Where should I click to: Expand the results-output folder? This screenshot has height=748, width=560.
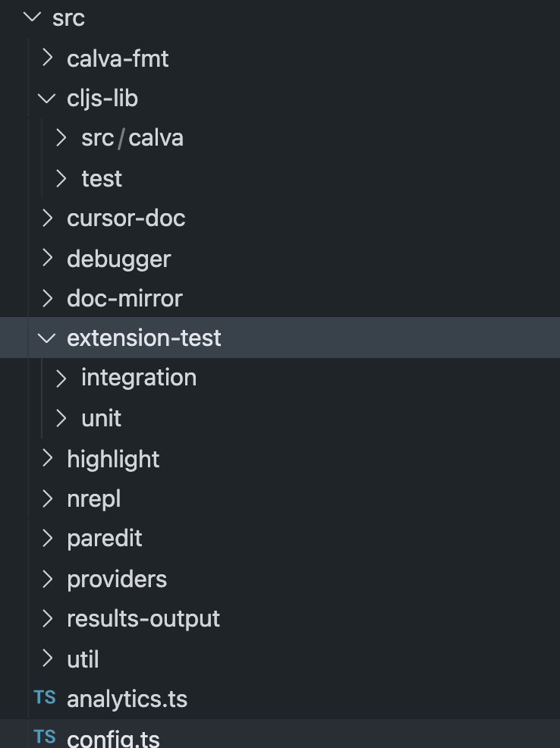(143, 618)
